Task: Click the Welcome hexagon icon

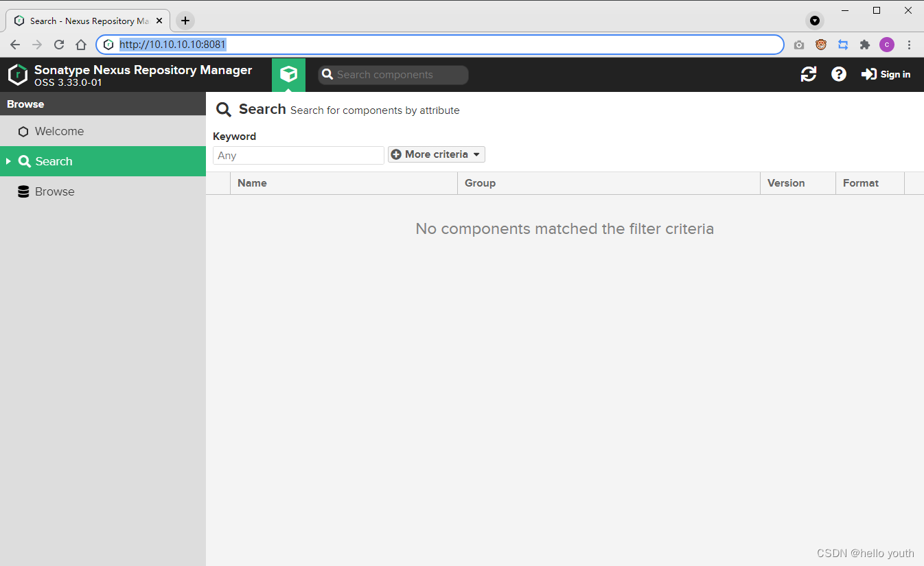Action: coord(23,130)
